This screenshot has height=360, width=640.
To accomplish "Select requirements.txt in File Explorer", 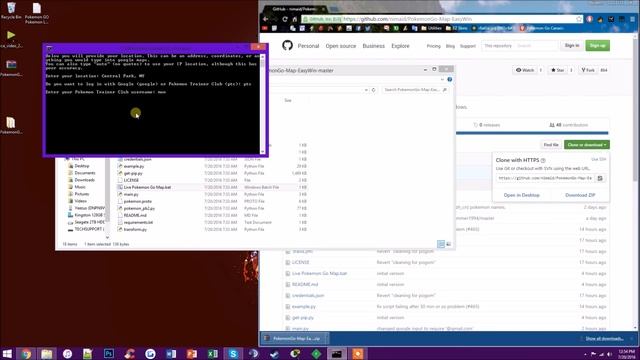I will pyautogui.click(x=138, y=222).
